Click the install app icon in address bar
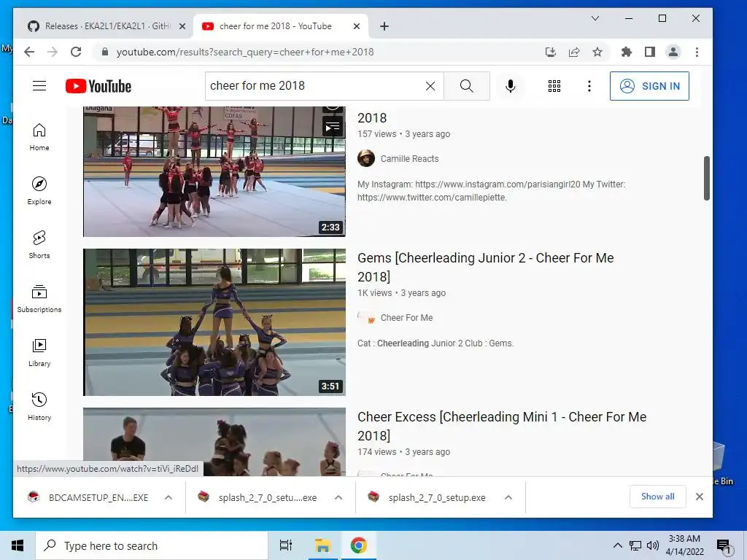 551,52
